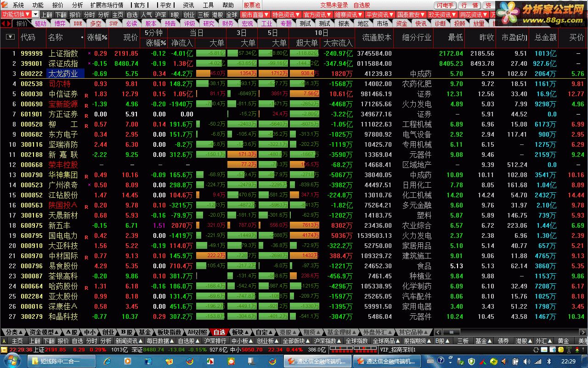Expand the 国泰君安 dropdown
Image resolution: width=588 pixels, height=368 pixels.
(x=411, y=14)
